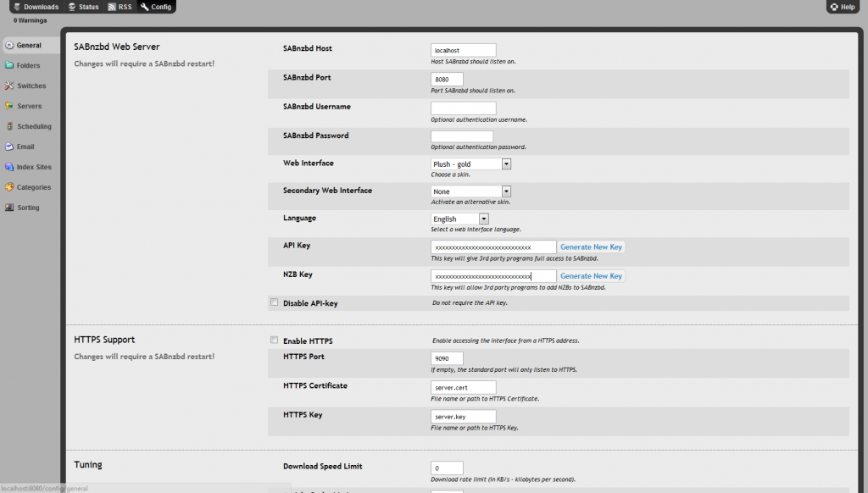Click the Downloads icon in top bar
This screenshot has width=868, height=493.
[17, 7]
